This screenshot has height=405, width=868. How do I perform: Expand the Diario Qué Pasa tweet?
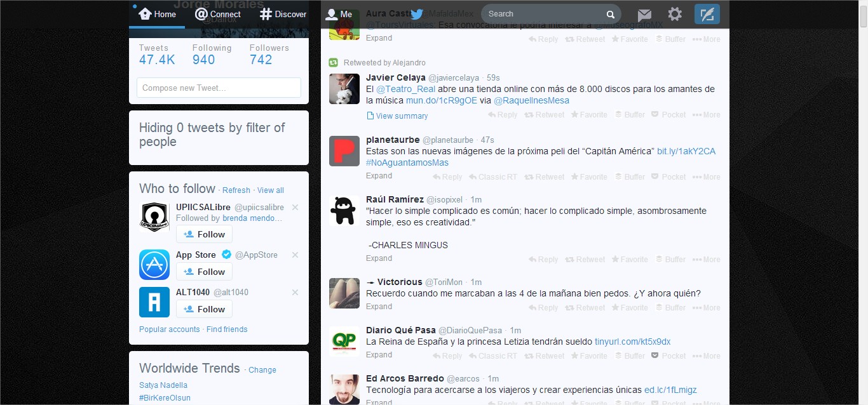pyautogui.click(x=379, y=355)
